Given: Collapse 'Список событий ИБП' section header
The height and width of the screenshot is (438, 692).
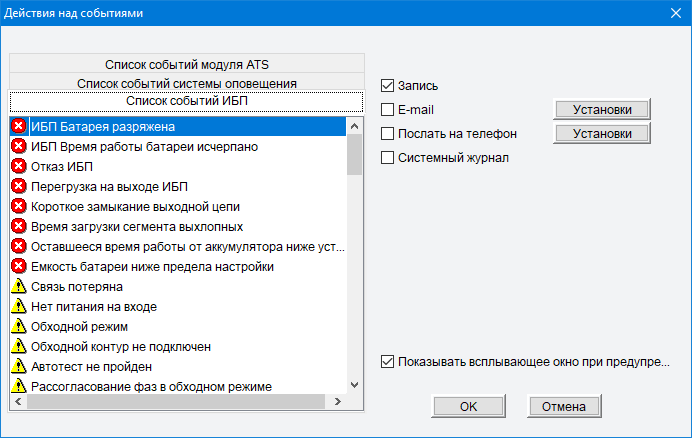Looking at the screenshot, I should (186, 101).
